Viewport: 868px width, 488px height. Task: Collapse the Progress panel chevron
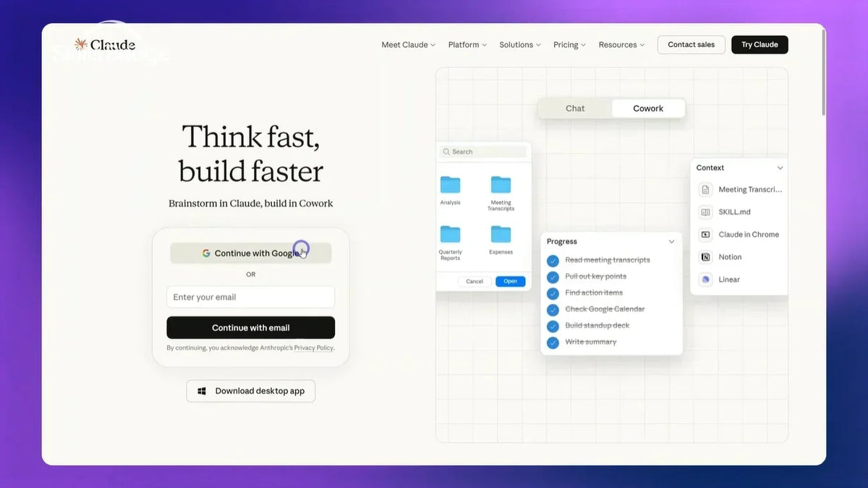point(671,242)
